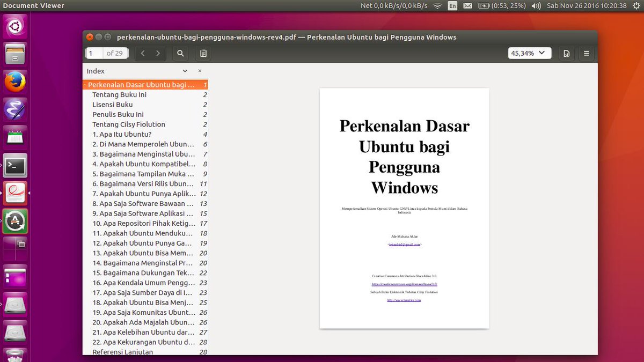Select '1. Apa Itu Ubuntu?' entry

click(145, 134)
